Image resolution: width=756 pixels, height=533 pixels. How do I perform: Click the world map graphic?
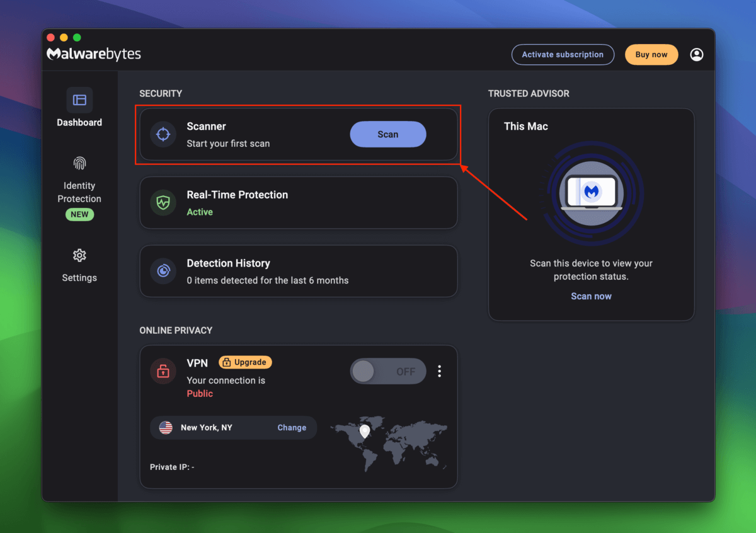click(x=391, y=443)
